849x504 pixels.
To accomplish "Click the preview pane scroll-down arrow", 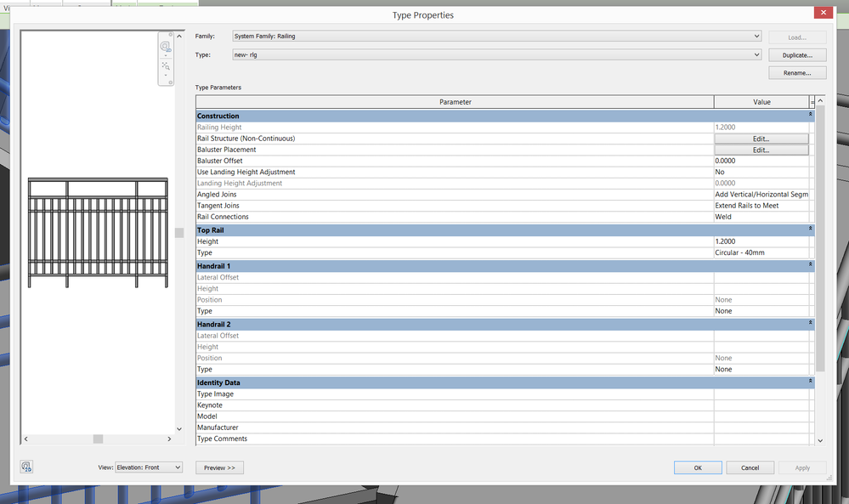I will (179, 428).
